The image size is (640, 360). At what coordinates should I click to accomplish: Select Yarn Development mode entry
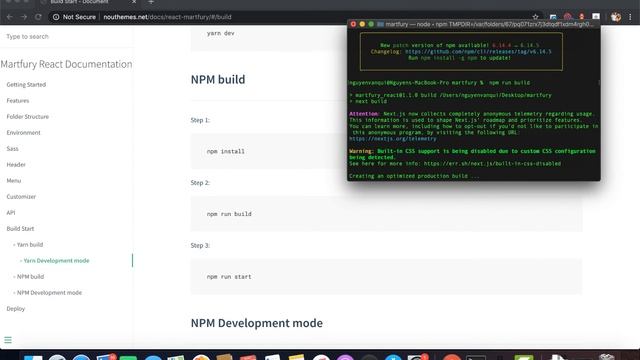(x=56, y=260)
